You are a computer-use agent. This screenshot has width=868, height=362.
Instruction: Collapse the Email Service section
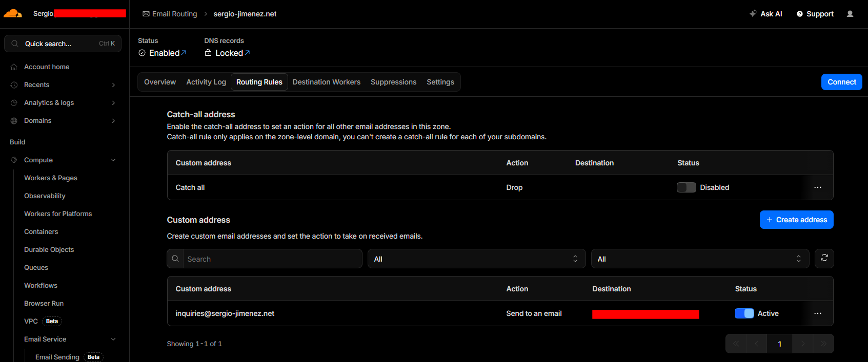click(113, 339)
